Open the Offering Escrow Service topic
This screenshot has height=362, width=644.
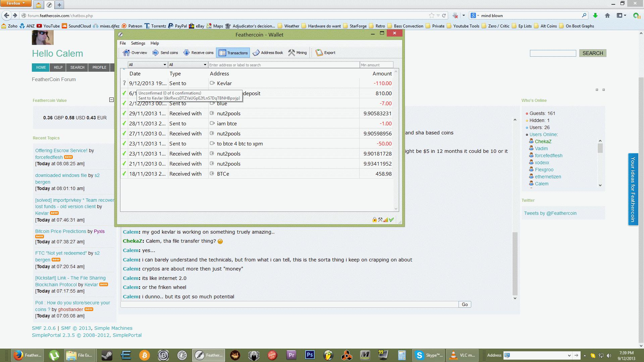point(61,150)
